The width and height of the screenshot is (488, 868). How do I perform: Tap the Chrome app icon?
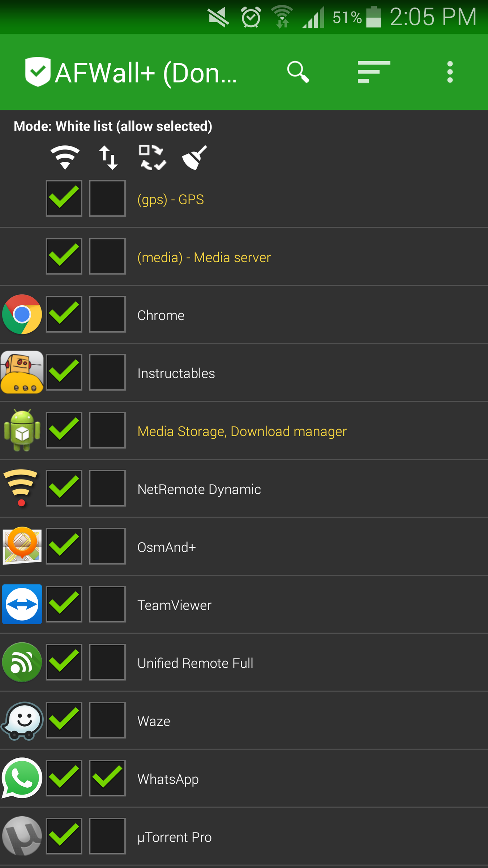pyautogui.click(x=22, y=314)
